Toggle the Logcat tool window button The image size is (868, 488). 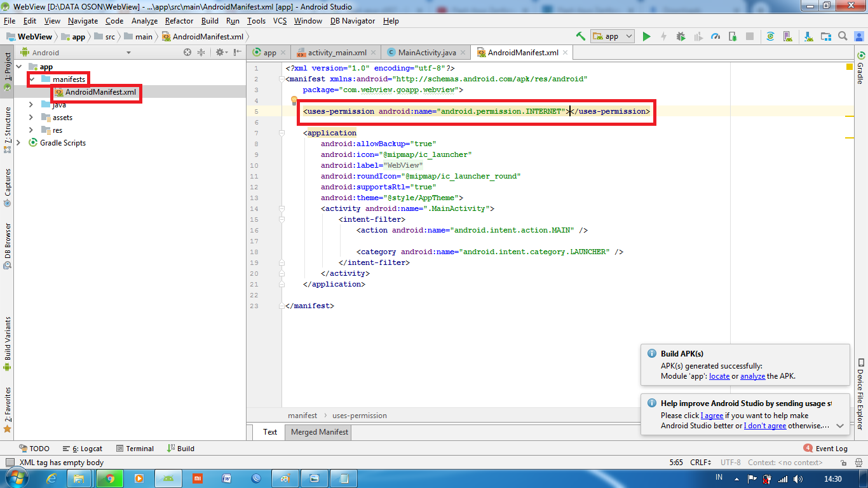click(x=82, y=449)
